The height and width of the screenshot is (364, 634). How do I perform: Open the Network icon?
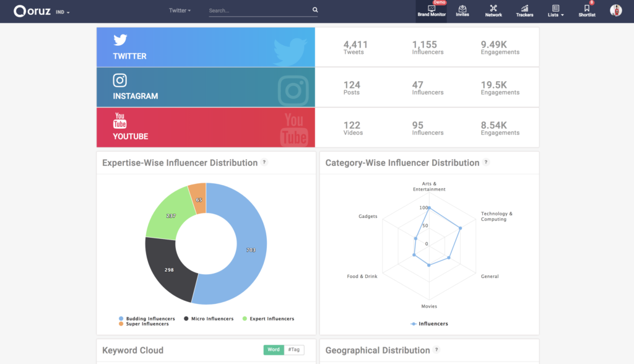click(493, 11)
